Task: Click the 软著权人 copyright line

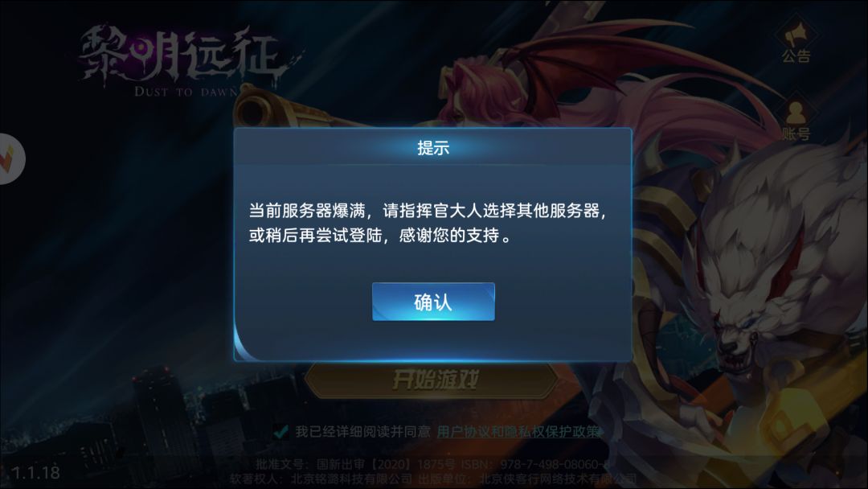Action: click(x=433, y=479)
